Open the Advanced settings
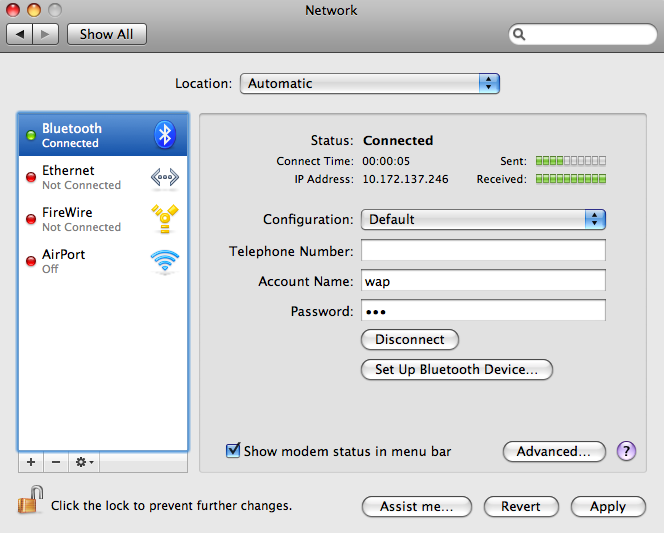This screenshot has height=533, width=664. [554, 451]
